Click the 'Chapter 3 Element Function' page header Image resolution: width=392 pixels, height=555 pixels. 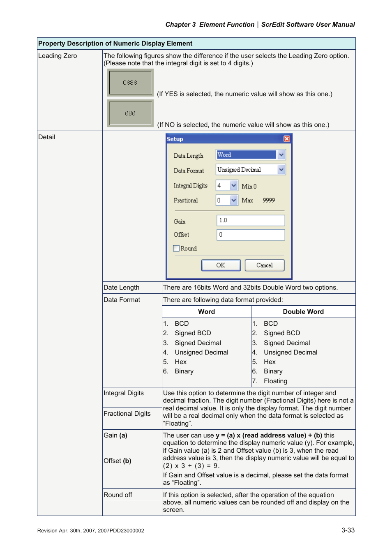click(210, 25)
